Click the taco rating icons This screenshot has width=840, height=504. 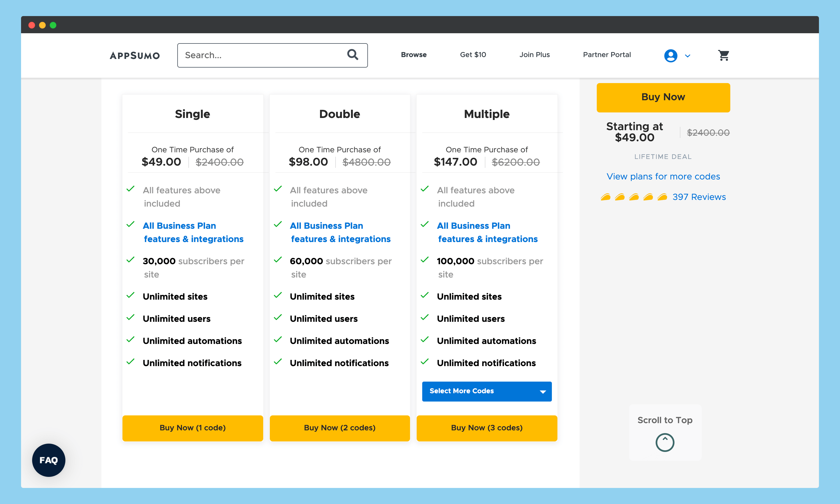(x=634, y=197)
